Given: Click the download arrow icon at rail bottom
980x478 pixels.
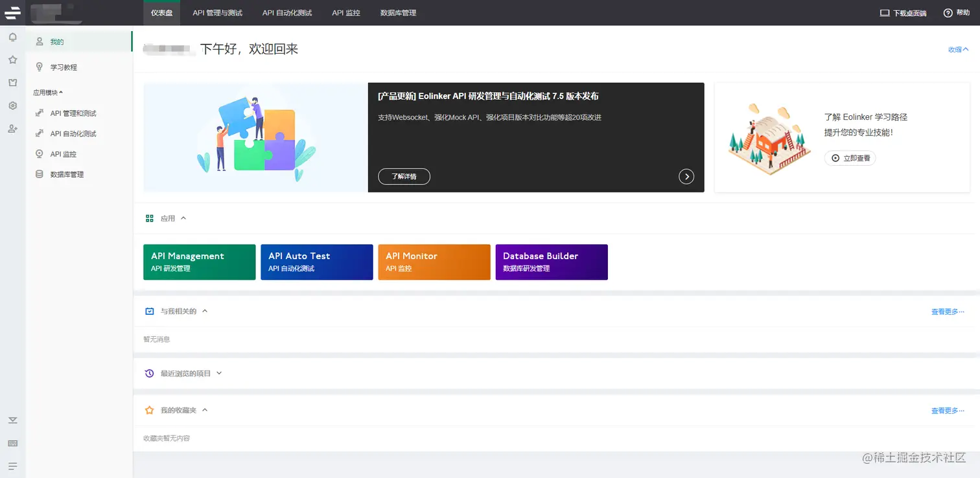Looking at the screenshot, I should coord(12,420).
